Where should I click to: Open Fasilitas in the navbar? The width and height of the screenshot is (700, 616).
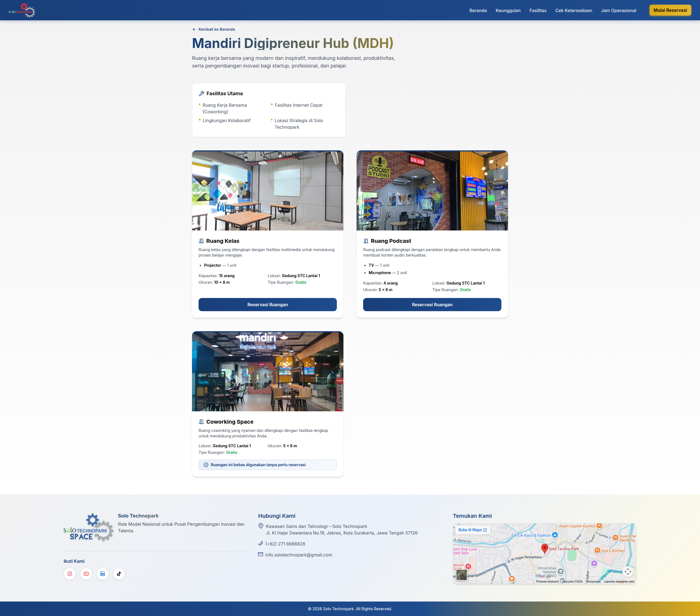click(x=538, y=11)
